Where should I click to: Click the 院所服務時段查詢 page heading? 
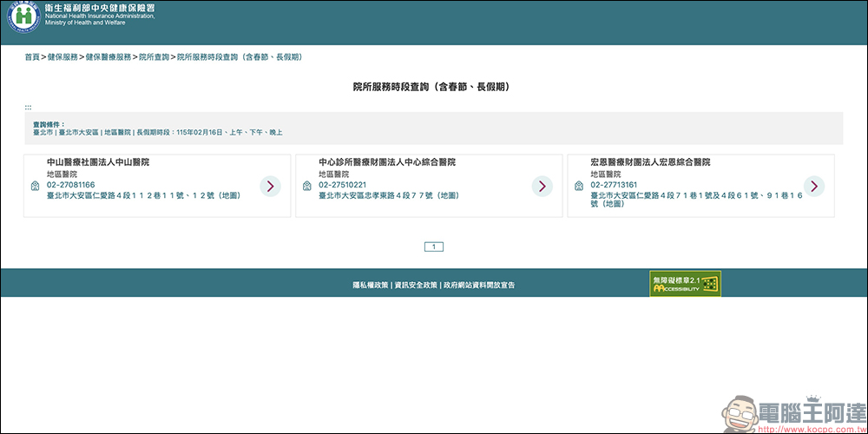431,87
